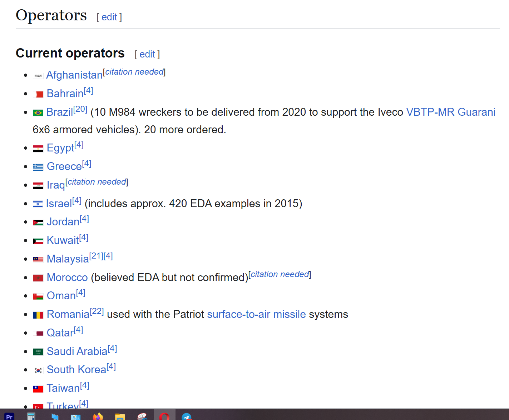Click the Jordan flag icon
This screenshot has height=420, width=509.
coord(38,222)
